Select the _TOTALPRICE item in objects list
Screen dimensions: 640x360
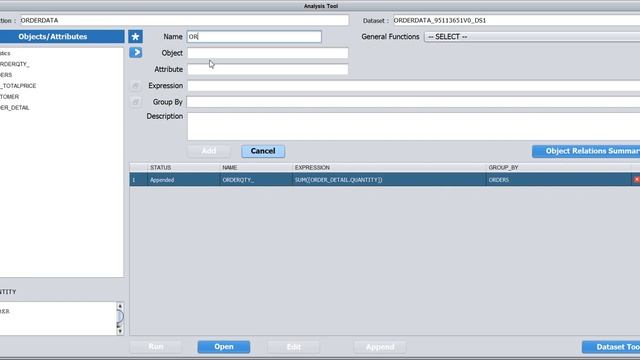coord(18,86)
